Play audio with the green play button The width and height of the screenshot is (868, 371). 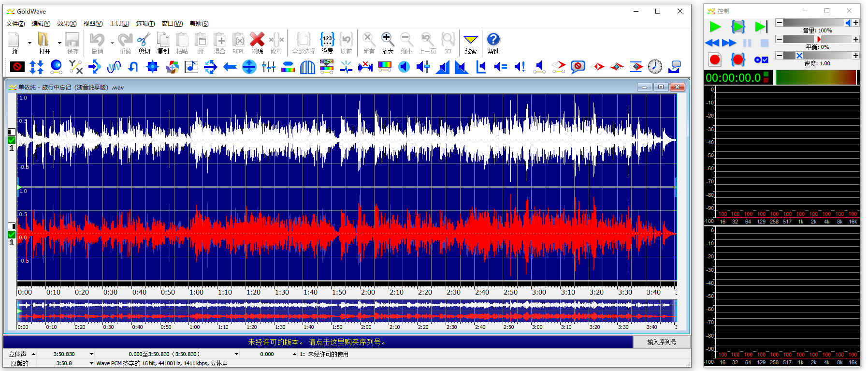(715, 27)
